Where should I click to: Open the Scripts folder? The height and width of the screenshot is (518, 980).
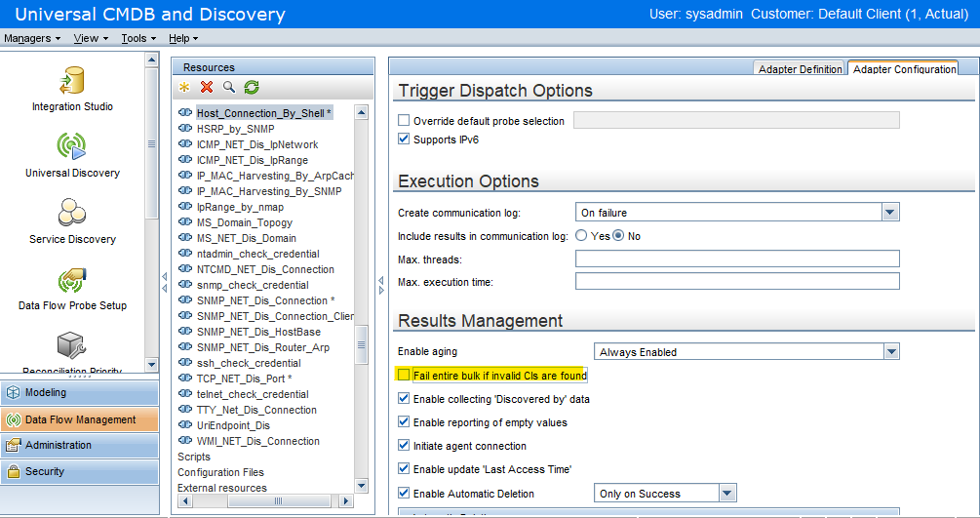[x=194, y=457]
